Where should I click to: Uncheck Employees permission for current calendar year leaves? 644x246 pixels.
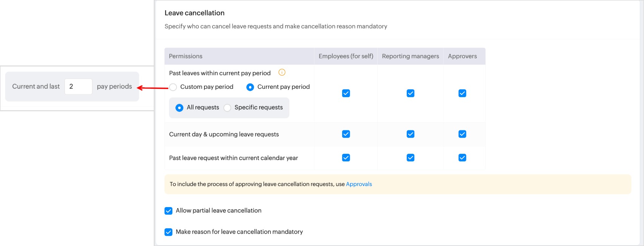pos(346,158)
